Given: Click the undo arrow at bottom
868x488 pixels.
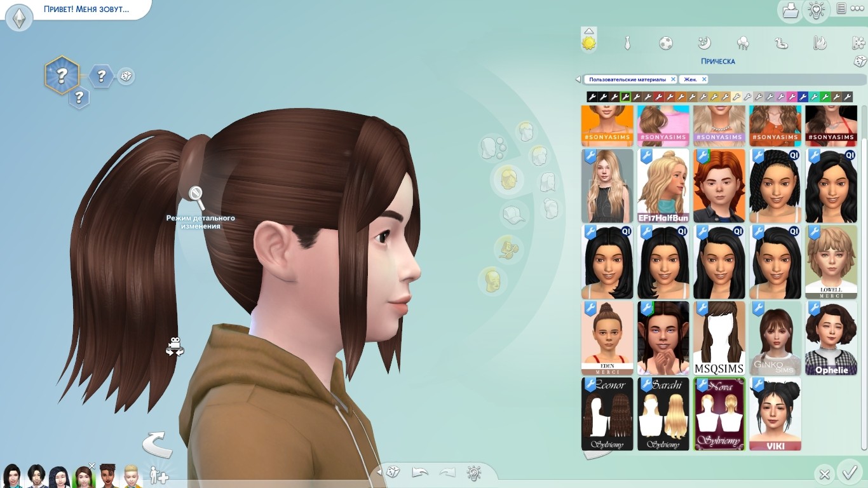Looking at the screenshot, I should point(419,472).
